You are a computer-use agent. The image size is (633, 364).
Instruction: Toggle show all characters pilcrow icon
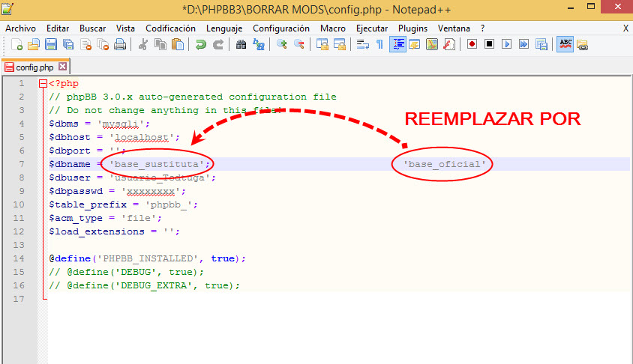[x=379, y=45]
